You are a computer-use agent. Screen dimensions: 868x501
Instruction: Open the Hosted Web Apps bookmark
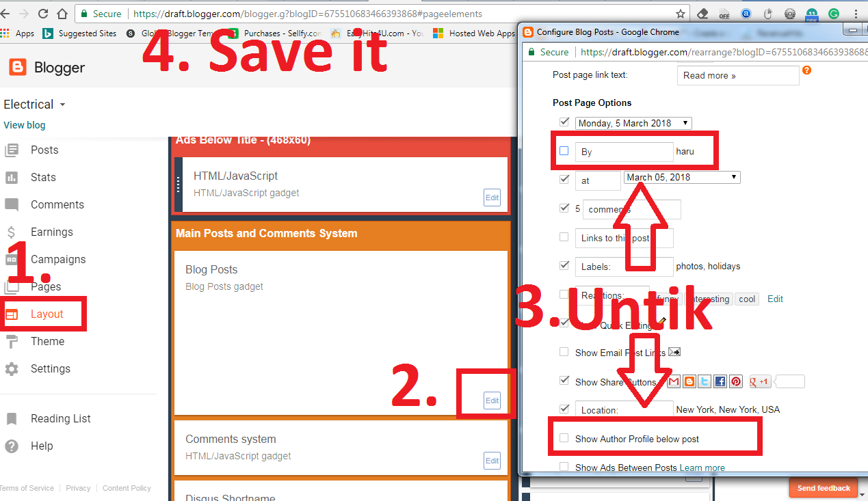pos(473,33)
